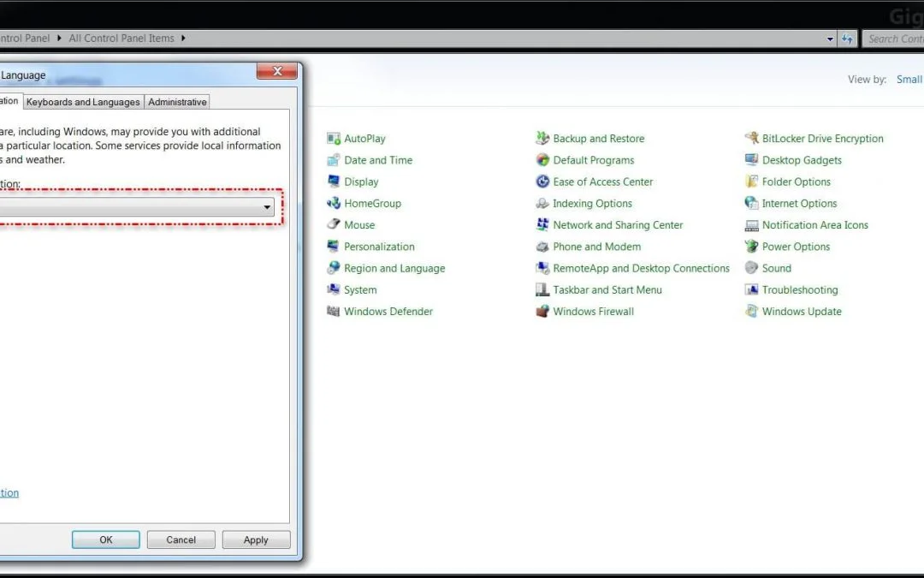Open BitLocker Drive Encryption icon
The width and height of the screenshot is (924, 578).
[752, 139]
